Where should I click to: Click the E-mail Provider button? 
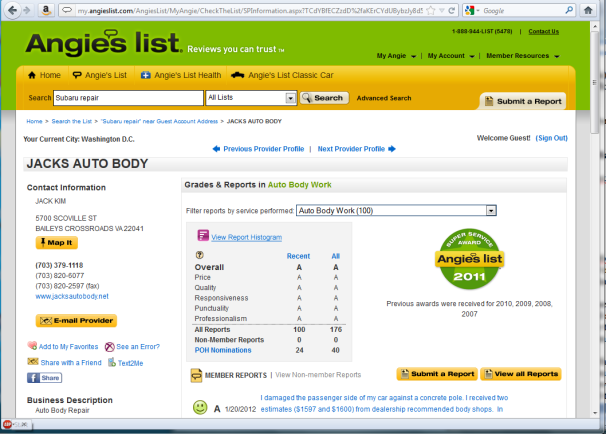76,321
